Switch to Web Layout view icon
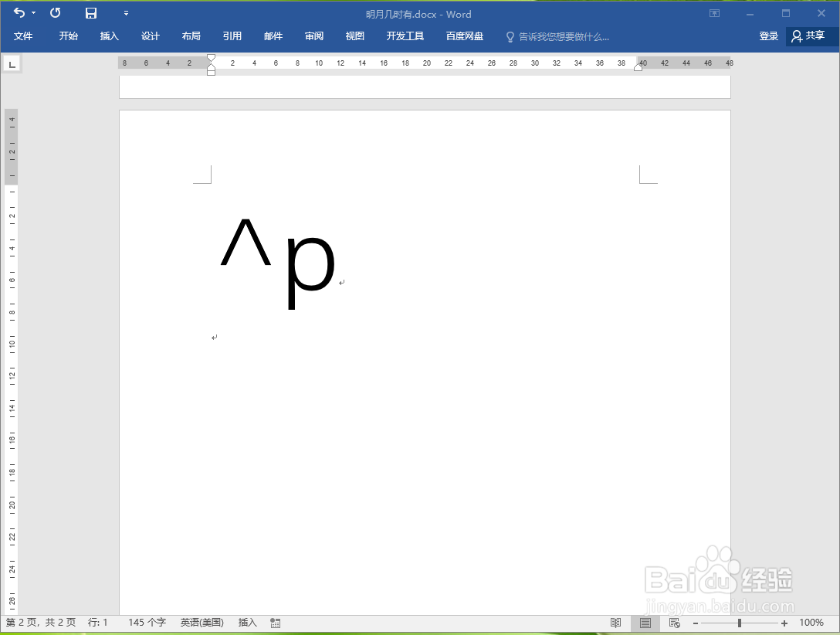This screenshot has width=840, height=635. 675,623
